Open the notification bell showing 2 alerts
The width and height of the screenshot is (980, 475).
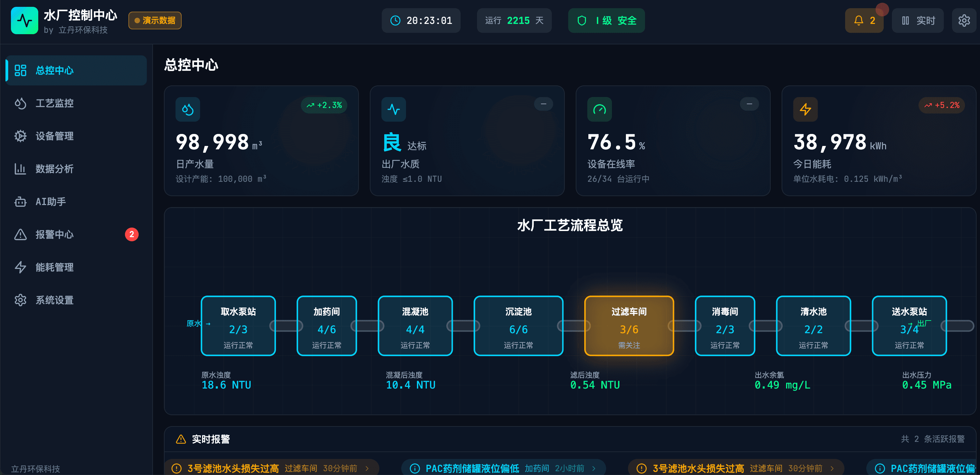pyautogui.click(x=864, y=21)
